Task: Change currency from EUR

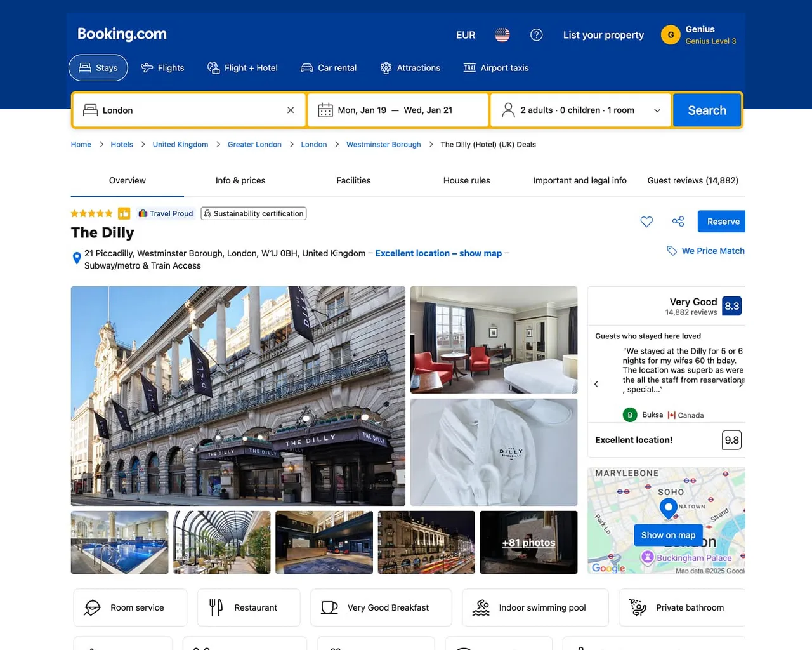Action: click(466, 35)
